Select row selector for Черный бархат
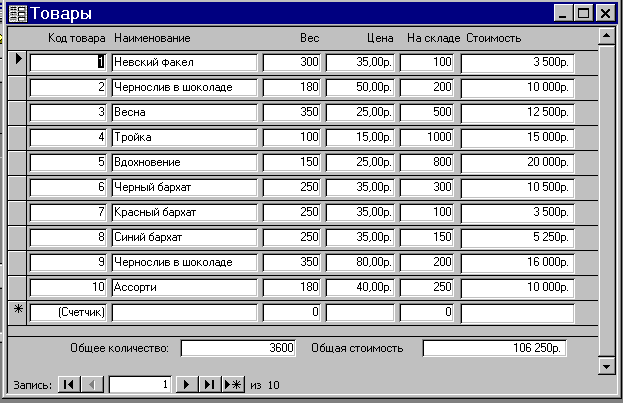 click(x=17, y=188)
